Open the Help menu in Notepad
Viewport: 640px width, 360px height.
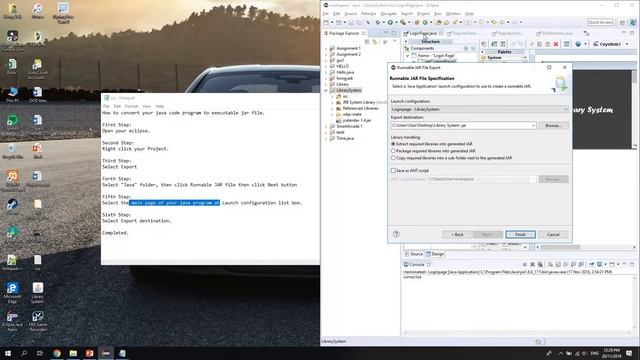(x=160, y=106)
